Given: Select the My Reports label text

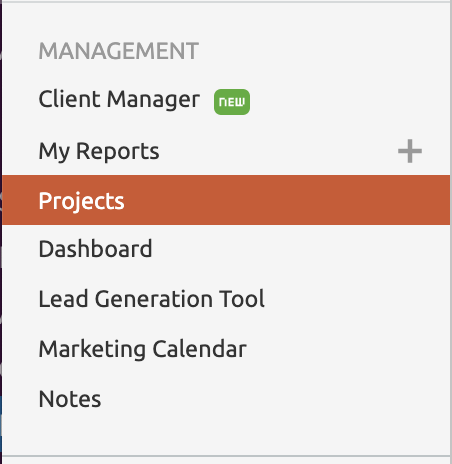Looking at the screenshot, I should click(99, 151).
